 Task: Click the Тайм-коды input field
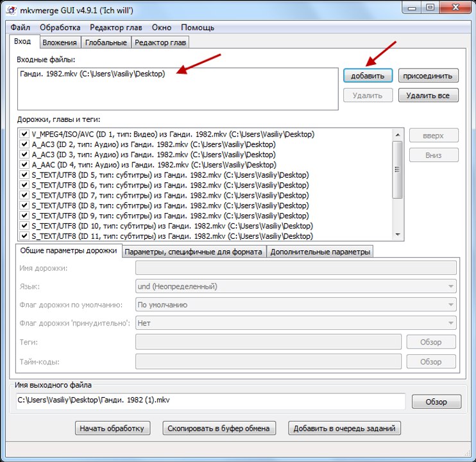pos(269,362)
